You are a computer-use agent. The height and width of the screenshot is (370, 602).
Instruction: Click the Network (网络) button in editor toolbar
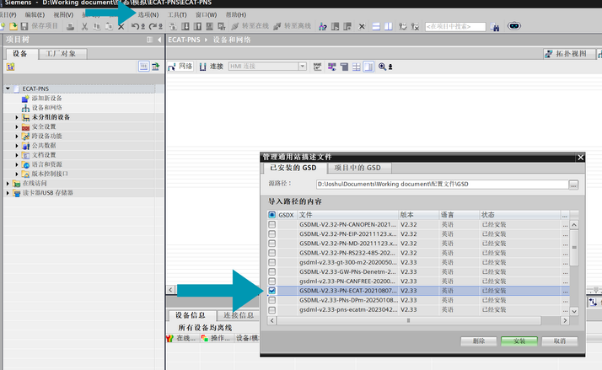pos(180,66)
